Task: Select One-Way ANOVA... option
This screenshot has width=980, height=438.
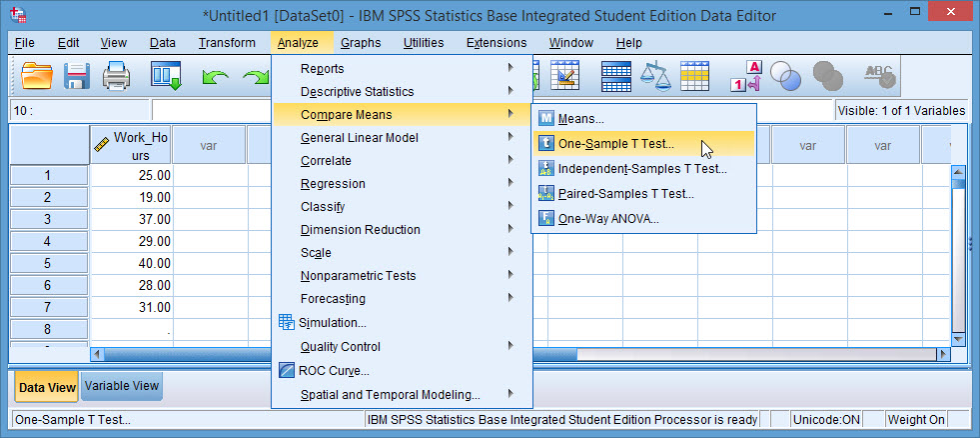Action: pos(643,218)
